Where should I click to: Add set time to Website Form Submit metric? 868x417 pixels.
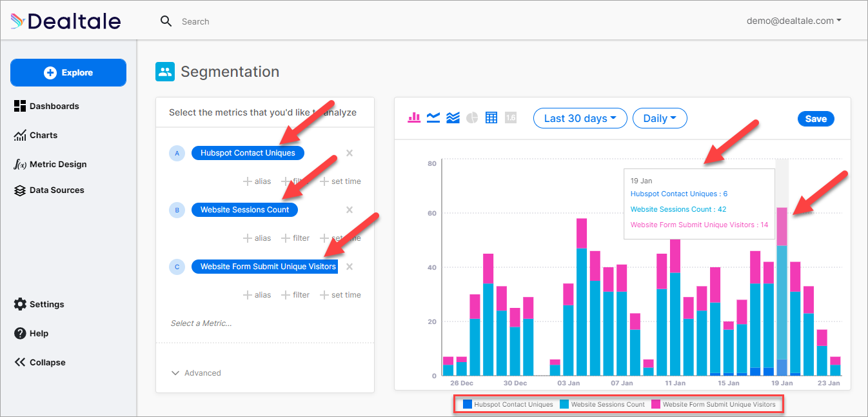point(340,295)
